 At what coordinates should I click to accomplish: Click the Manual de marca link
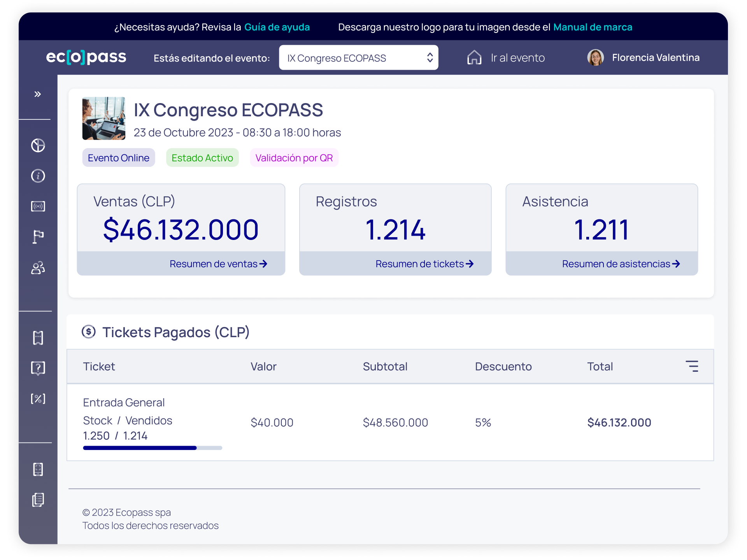point(593,27)
